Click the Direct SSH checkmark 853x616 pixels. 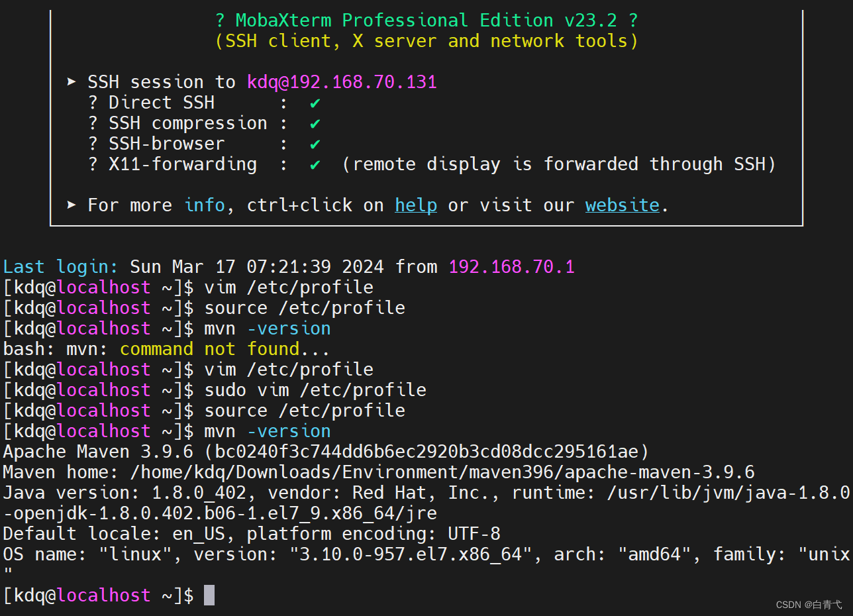coord(315,103)
